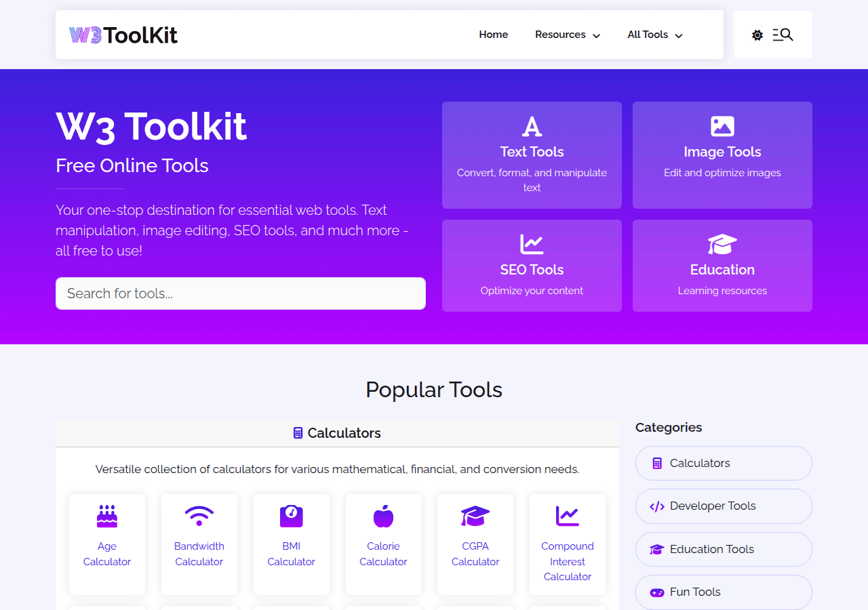Open the Calorie Calculator link

(383, 554)
